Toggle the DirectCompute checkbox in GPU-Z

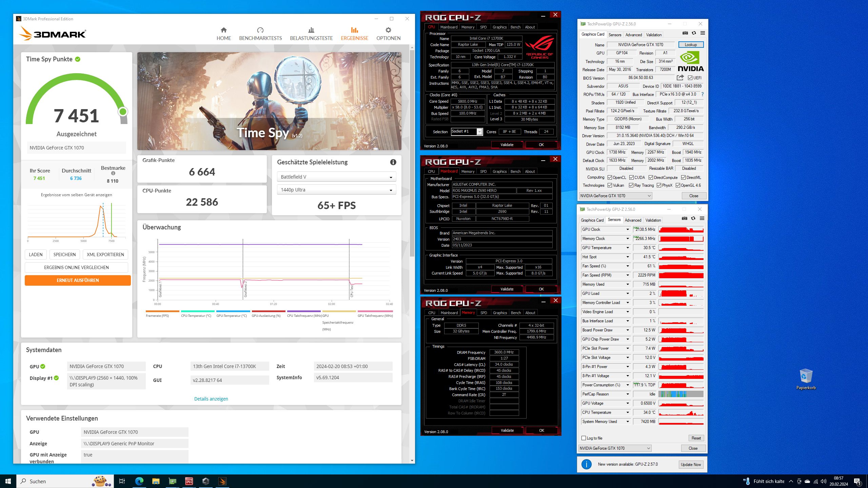click(651, 178)
